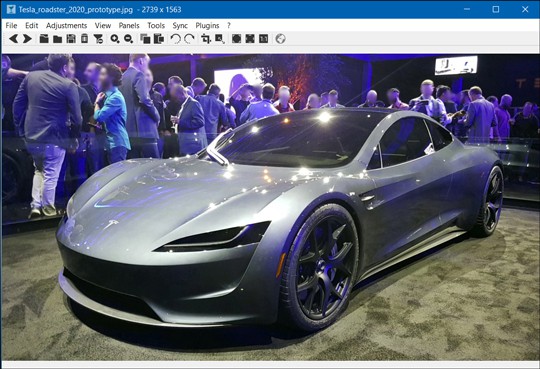The height and width of the screenshot is (369, 540).
Task: Click the copy image icon
Action: point(145,39)
